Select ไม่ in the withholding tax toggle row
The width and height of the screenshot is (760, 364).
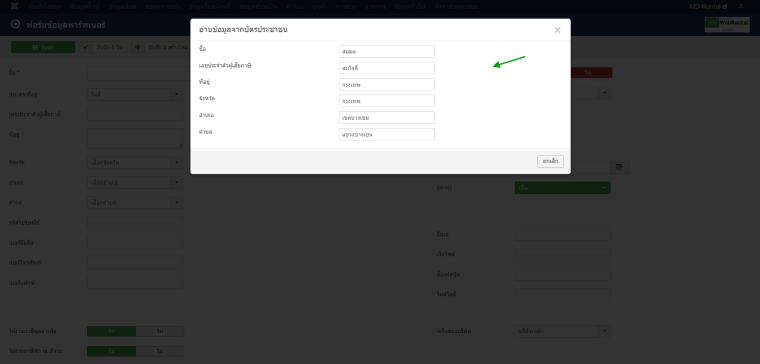click(x=159, y=351)
